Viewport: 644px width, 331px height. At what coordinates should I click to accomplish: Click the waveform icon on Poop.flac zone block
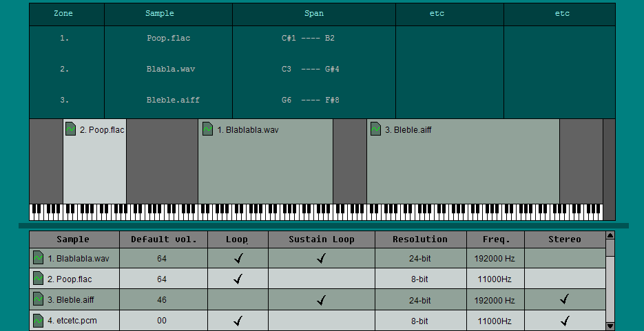[x=70, y=129]
